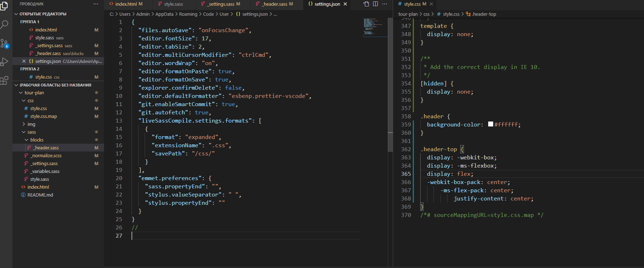Open Source Control view with badge
Image resolution: width=644 pixels, height=268 pixels.
point(4,44)
